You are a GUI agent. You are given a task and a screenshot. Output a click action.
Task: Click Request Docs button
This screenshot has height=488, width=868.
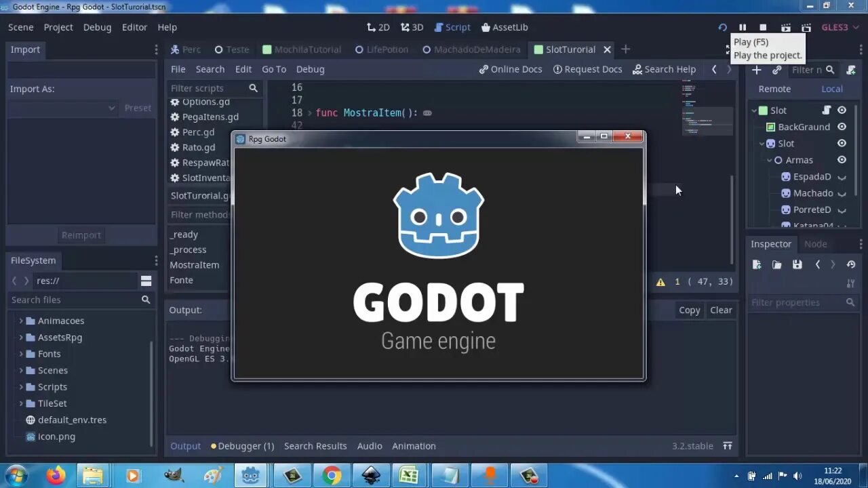[587, 69]
